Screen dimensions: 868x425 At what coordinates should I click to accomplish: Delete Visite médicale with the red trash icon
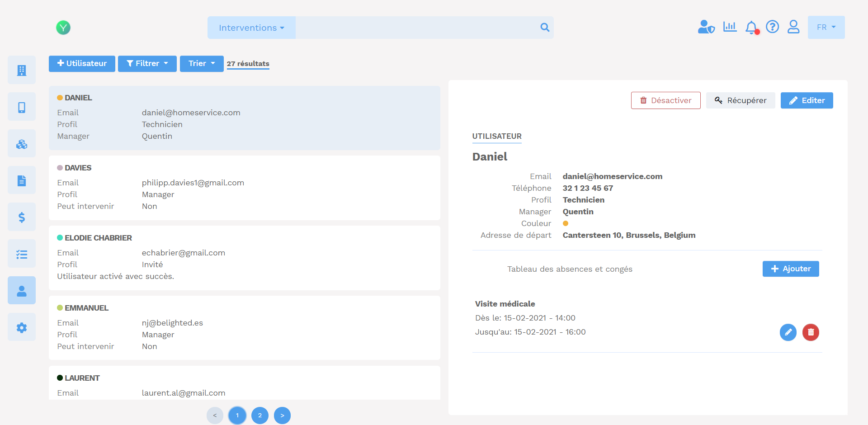[811, 332]
